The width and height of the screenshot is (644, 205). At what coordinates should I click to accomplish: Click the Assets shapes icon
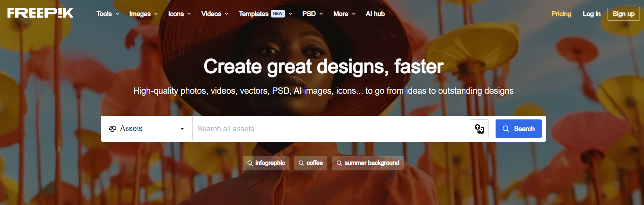[x=112, y=129]
